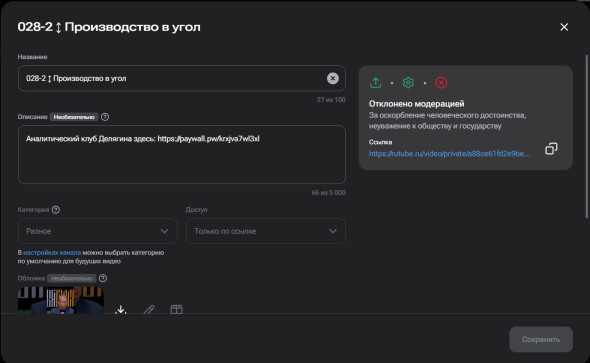Open category help question mark
Image resolution: width=590 pixels, height=363 pixels.
56,210
